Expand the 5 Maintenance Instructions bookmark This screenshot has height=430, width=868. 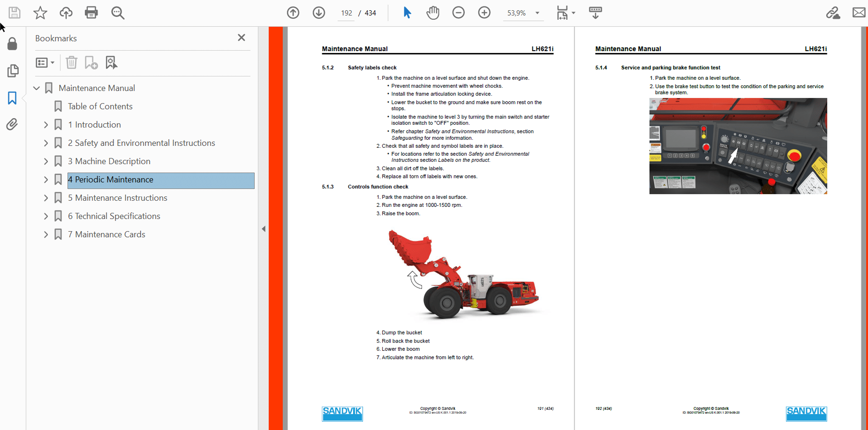[x=46, y=198]
